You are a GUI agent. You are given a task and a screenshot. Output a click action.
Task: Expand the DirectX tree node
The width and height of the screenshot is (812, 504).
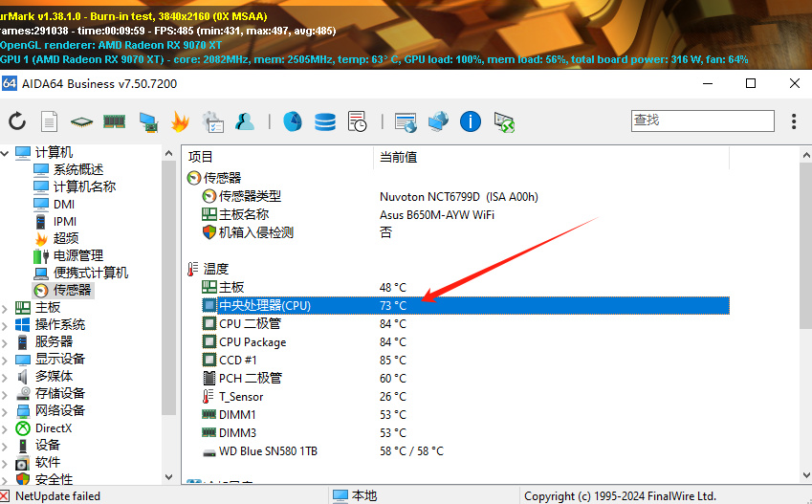click(5, 428)
